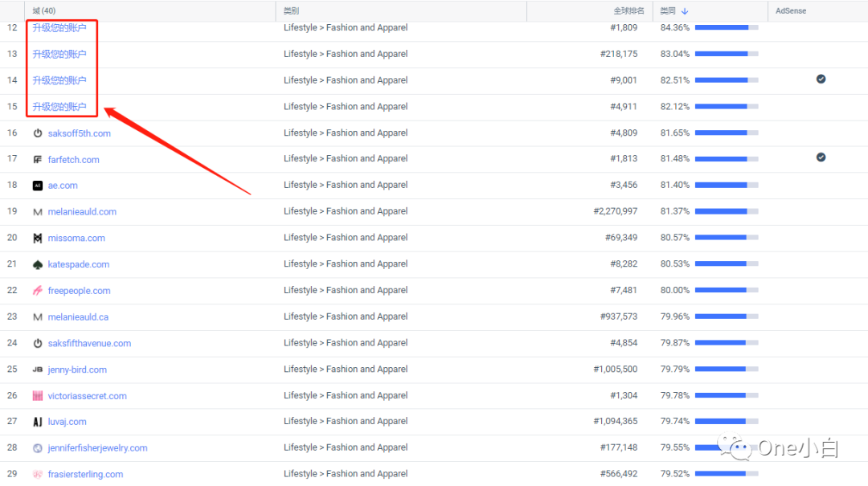The height and width of the screenshot is (486, 868).
Task: Click the Lifestyle > Fashion and Apparel cell on row 16
Action: pos(346,133)
